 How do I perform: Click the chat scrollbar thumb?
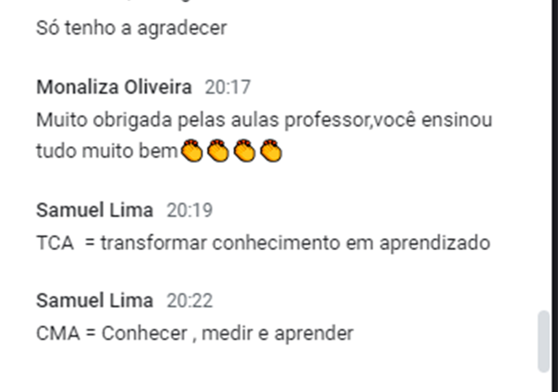[x=543, y=341]
